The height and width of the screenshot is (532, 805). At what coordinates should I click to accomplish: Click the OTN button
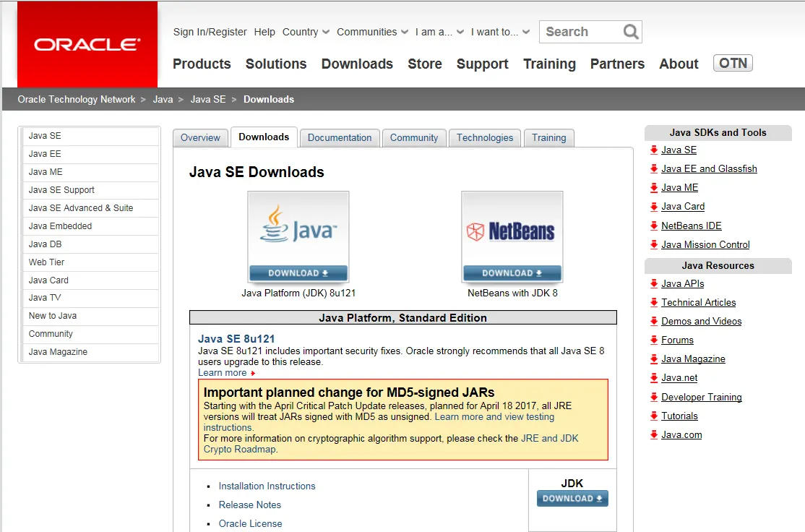click(733, 63)
